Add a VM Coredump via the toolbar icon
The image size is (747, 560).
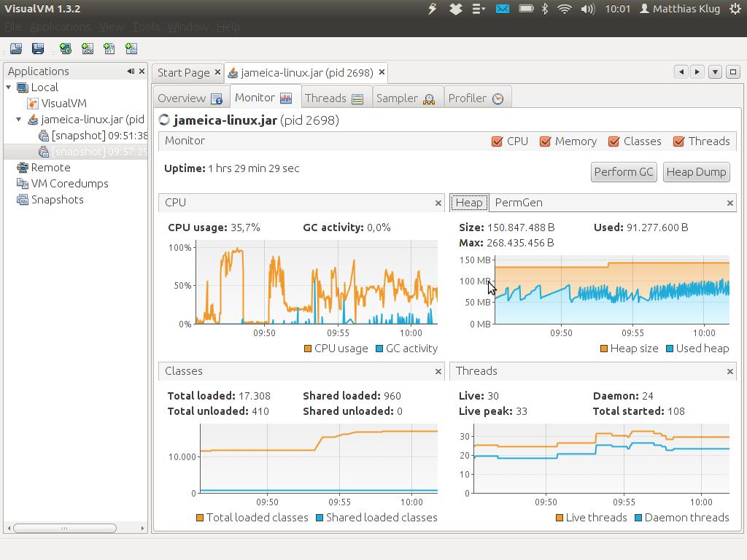click(110, 48)
